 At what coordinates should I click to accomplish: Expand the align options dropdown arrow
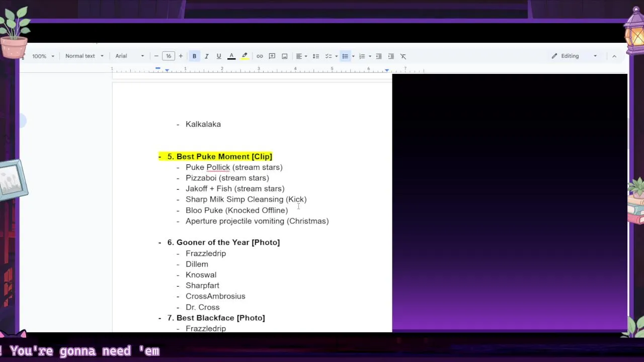pyautogui.click(x=306, y=56)
